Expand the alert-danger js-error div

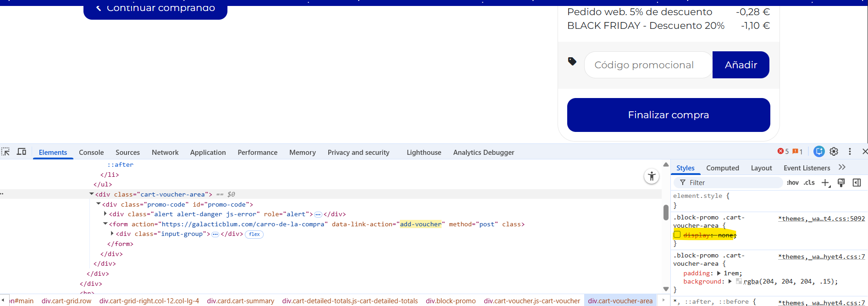click(105, 214)
